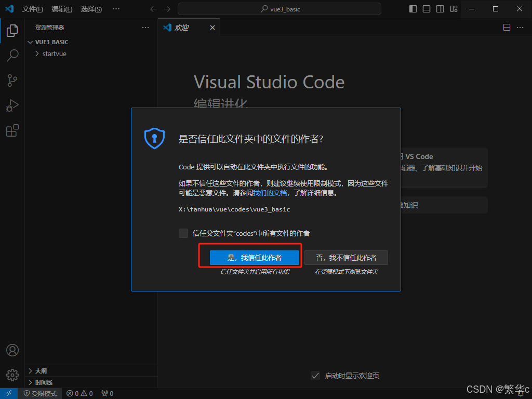The height and width of the screenshot is (399, 532).
Task: Open the Run and Debug view icon
Action: (x=12, y=105)
